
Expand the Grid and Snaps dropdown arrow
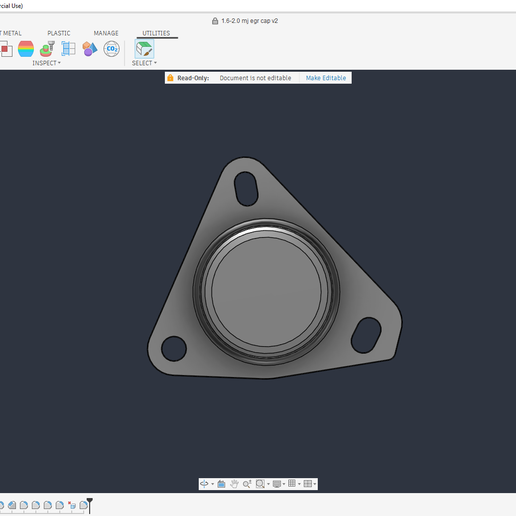[299, 484]
